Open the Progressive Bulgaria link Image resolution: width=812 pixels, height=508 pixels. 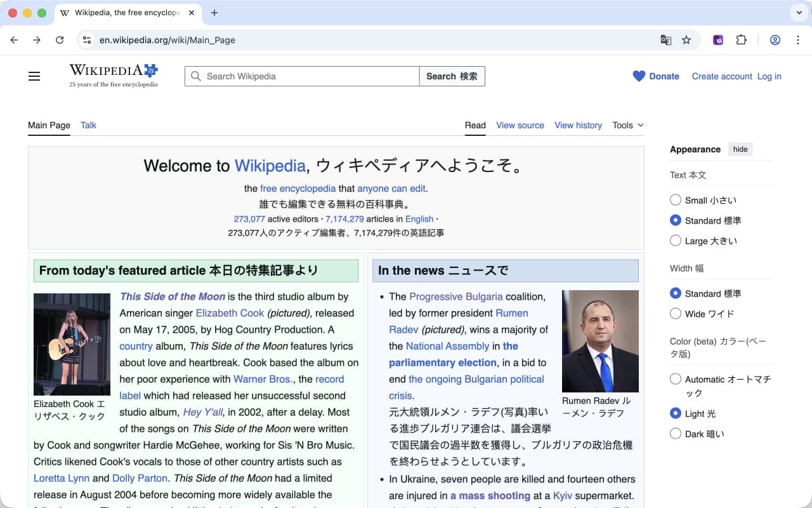click(456, 297)
